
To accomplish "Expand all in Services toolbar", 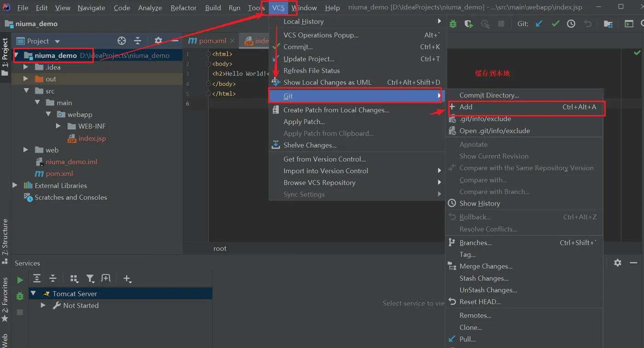I will click(37, 279).
